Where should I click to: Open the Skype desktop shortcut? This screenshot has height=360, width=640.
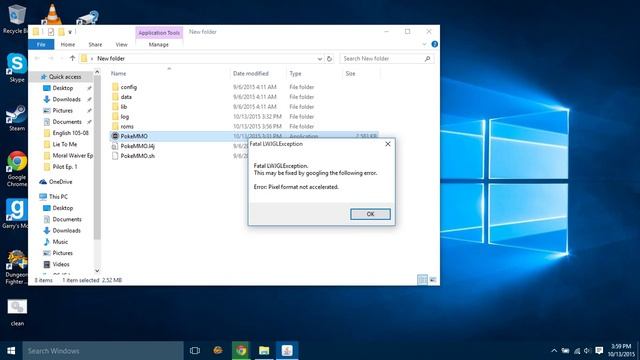coord(16,68)
